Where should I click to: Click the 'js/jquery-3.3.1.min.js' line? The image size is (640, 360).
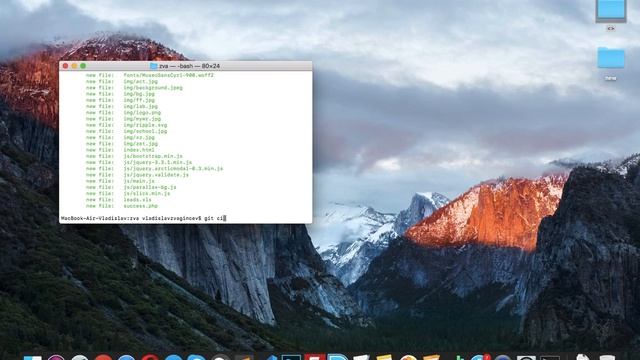click(x=139, y=162)
